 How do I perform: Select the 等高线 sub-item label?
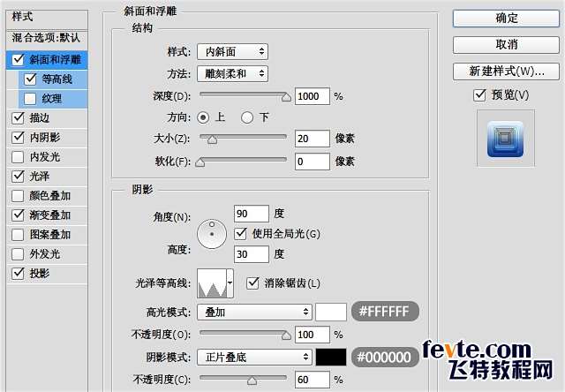click(x=56, y=79)
